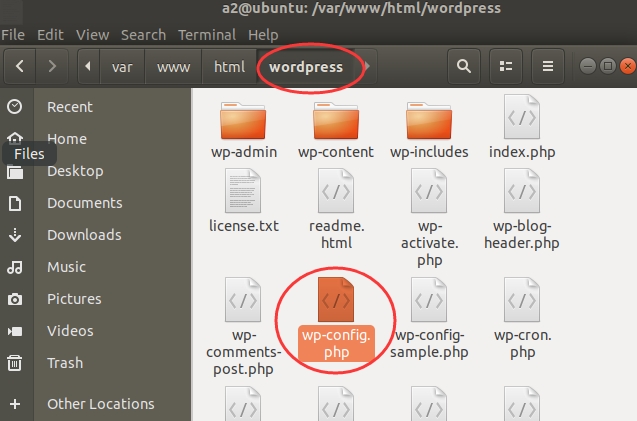Screen dimensions: 637x421
Task: Open the View menu
Action: 92,35
